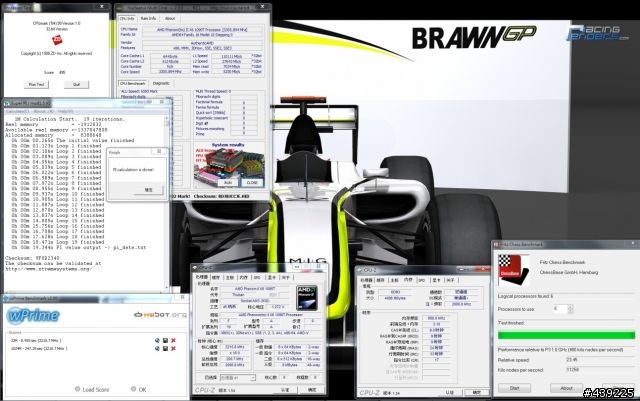The width and height of the screenshot is (640, 401).
Task: Click the green progress bar in Fritz Benchmark
Action: [x=567, y=336]
